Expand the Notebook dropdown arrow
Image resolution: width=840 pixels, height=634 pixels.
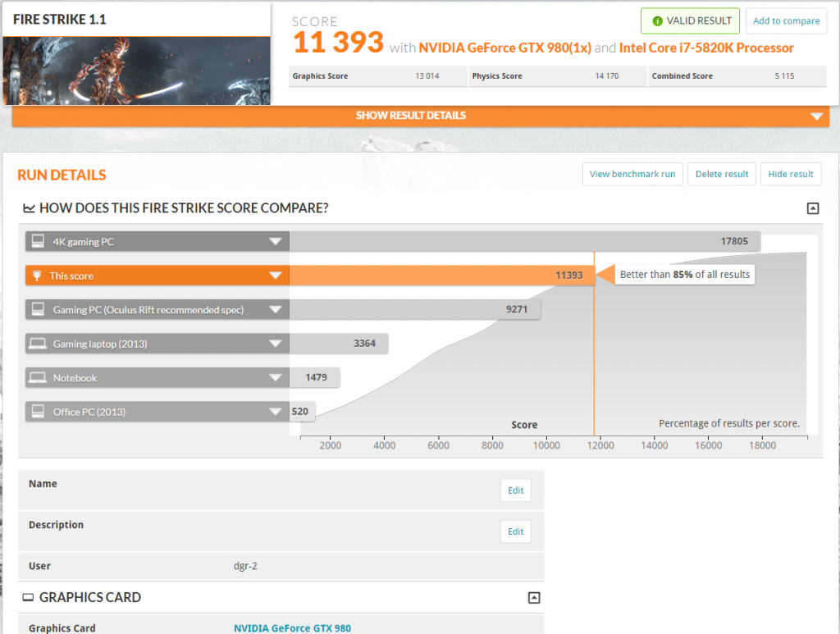pos(276,377)
